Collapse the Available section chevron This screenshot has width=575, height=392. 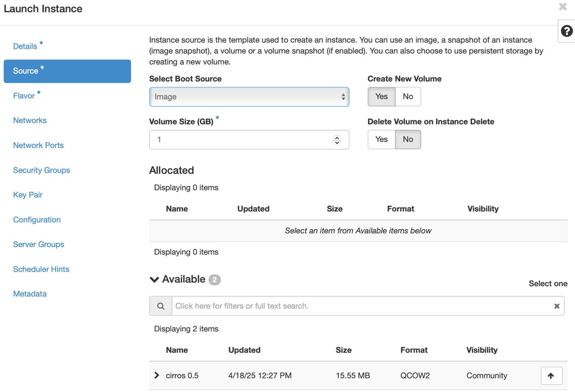click(154, 279)
